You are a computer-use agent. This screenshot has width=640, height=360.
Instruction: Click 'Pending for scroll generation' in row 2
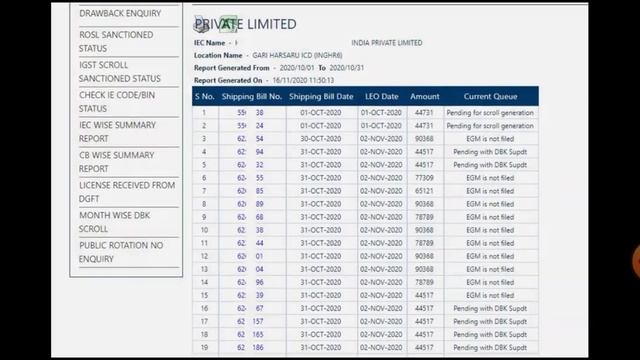(x=490, y=126)
